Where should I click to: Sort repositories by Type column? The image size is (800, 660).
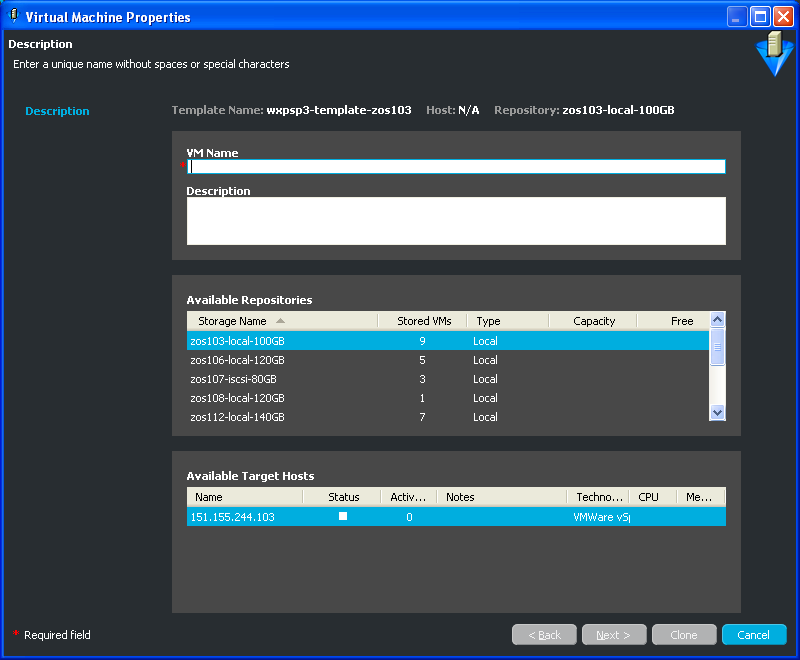pyautogui.click(x=508, y=321)
